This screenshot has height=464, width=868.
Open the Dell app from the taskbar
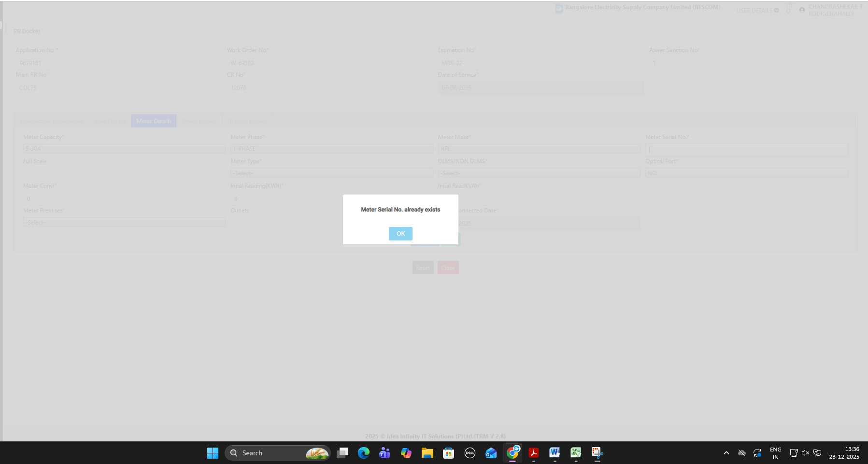(x=470, y=453)
